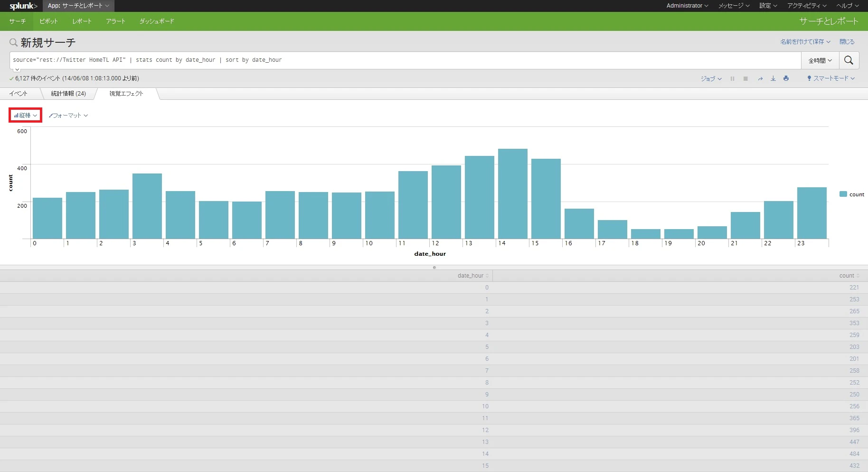
Task: Open the 全時間 time range picker
Action: point(820,60)
